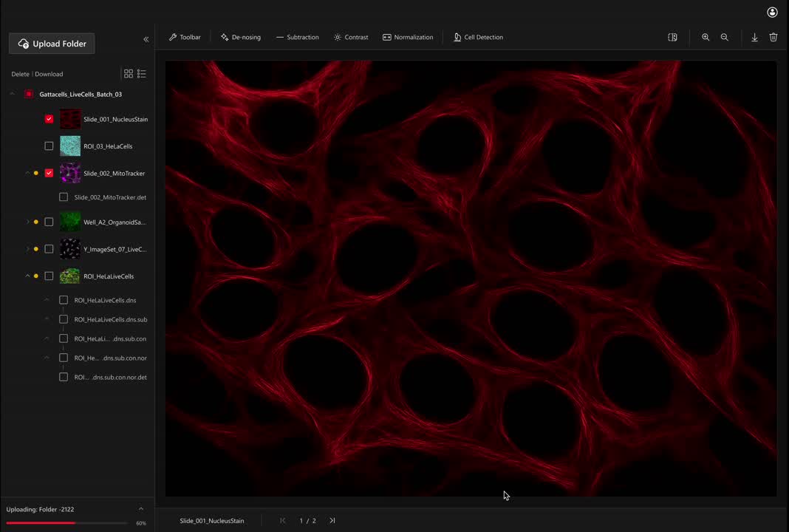Collapse the Gattacells_LiveCells_Batch_03 folder
This screenshot has height=532, width=789.
12,95
